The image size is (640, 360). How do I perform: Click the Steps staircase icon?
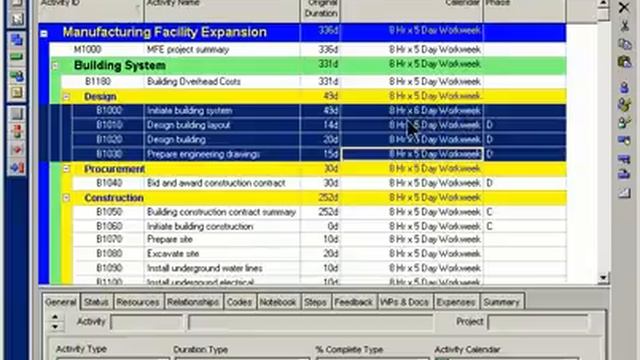tap(624, 192)
